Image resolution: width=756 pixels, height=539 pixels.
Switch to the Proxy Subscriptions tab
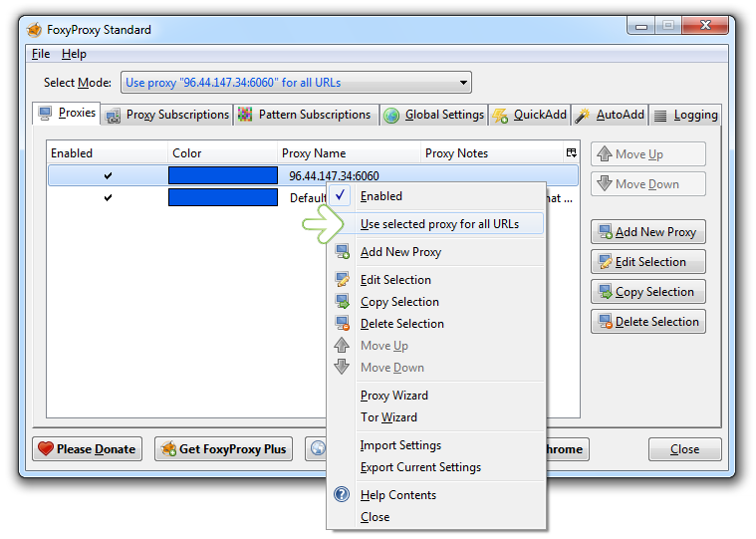(167, 116)
